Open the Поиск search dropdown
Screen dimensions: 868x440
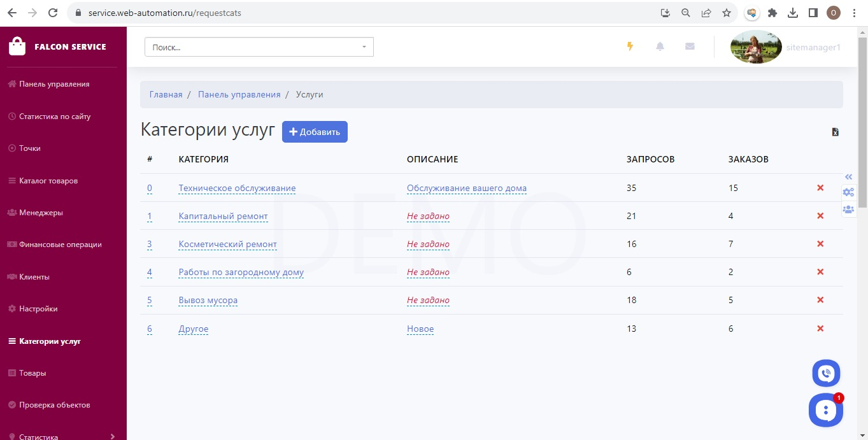click(259, 47)
